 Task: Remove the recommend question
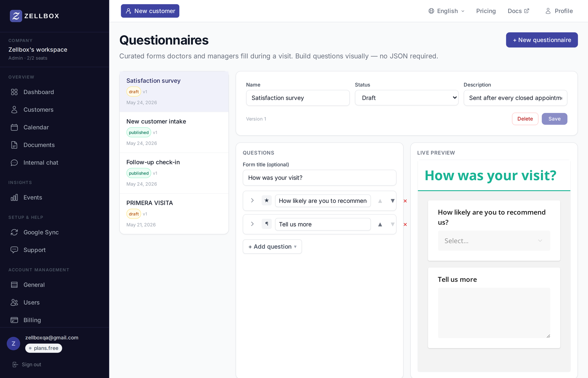pyautogui.click(x=405, y=201)
